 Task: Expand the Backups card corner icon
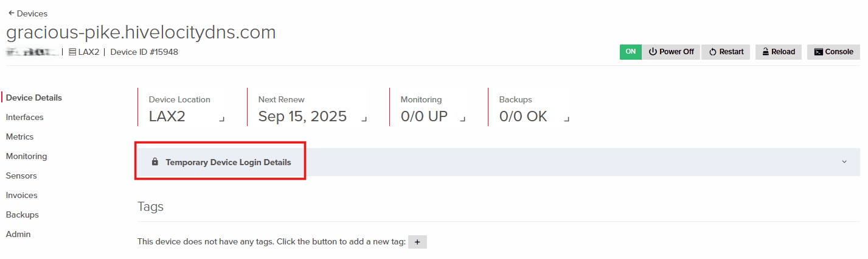point(566,119)
